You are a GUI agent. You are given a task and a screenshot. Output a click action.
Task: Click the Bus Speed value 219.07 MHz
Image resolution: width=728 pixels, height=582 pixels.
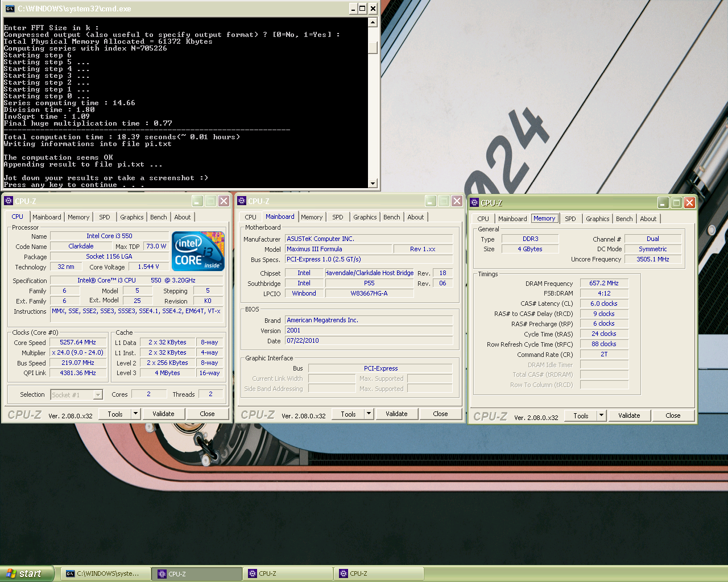coord(78,363)
